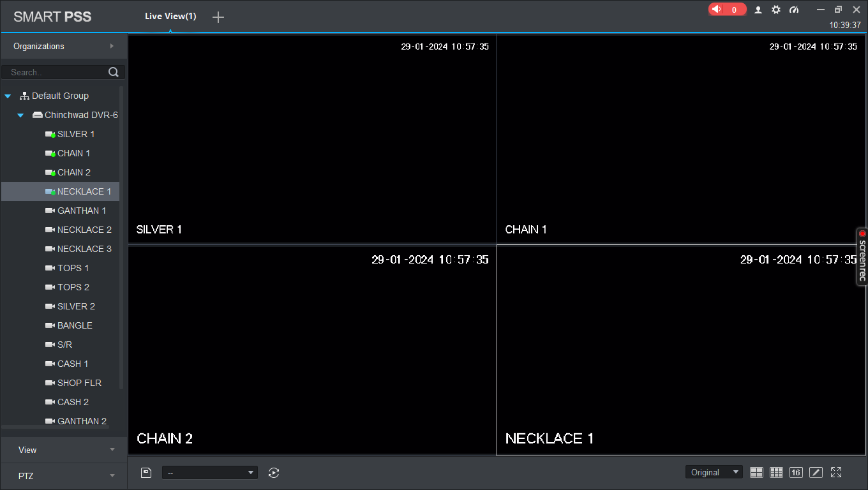Click the 10:39:37 clock text
The height and width of the screenshot is (490, 868).
(x=845, y=26)
